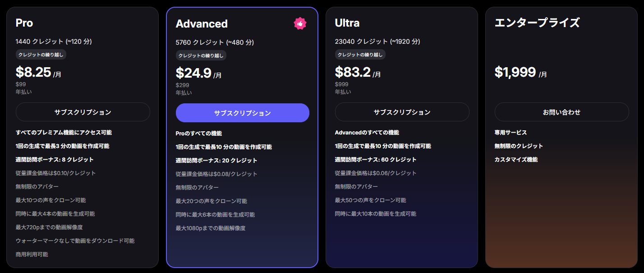Click the pink thumbs-up recommended badge
Image resolution: width=644 pixels, height=273 pixels.
300,23
